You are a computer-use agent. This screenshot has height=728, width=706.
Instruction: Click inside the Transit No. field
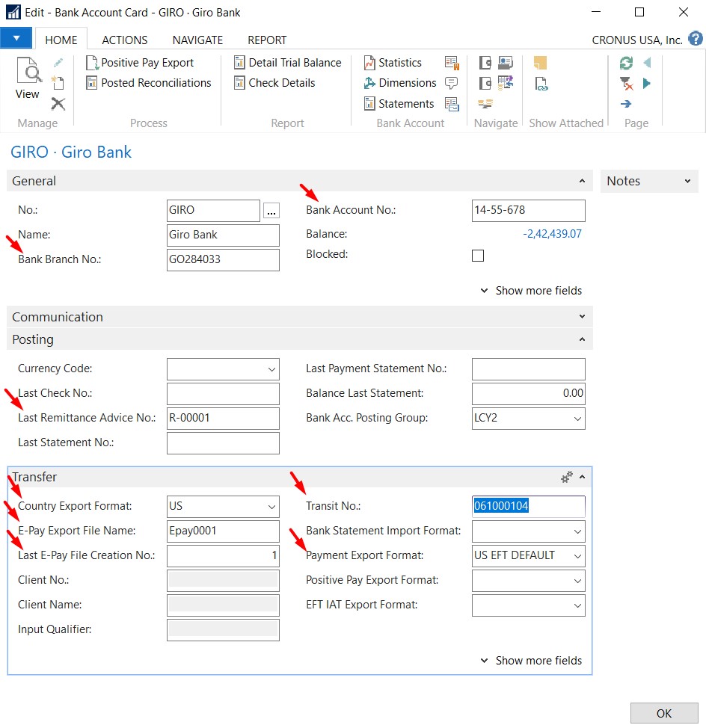tap(527, 506)
